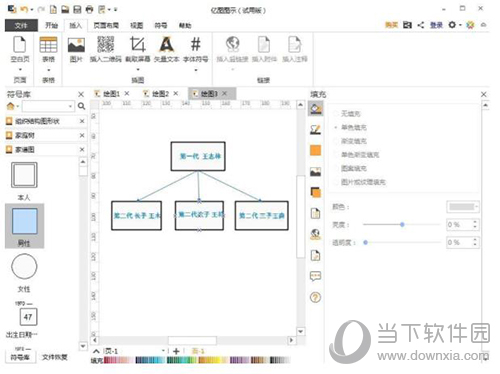Screen dimensions: 500x374
Task: Expand the 截取屏幕 dropdown arrow
Action: [138, 70]
